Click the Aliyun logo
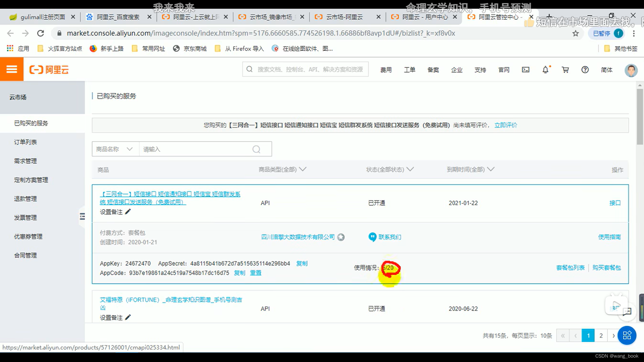The width and height of the screenshot is (644, 362). (49, 70)
